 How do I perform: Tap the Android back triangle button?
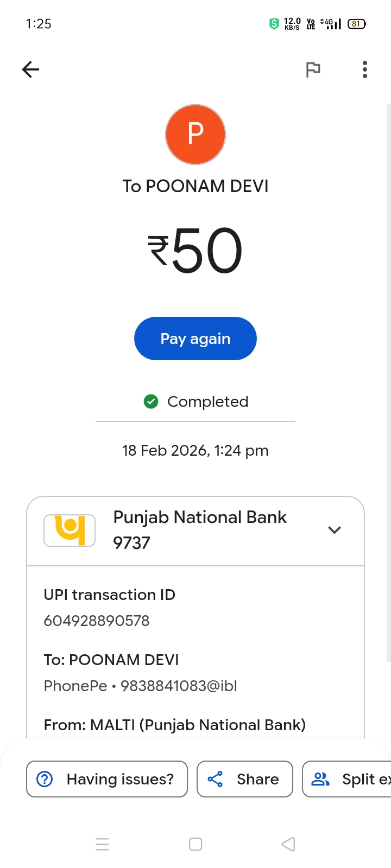(x=288, y=844)
